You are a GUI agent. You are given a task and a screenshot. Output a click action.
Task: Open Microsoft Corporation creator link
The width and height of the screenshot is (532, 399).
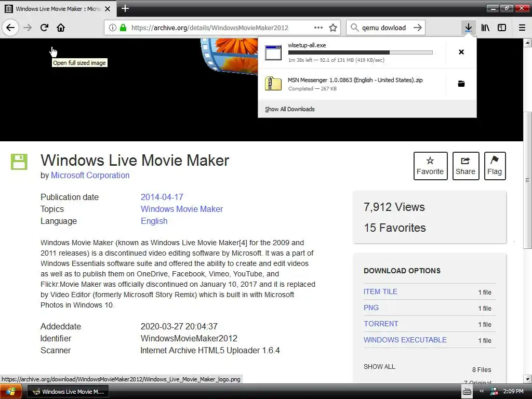point(90,176)
